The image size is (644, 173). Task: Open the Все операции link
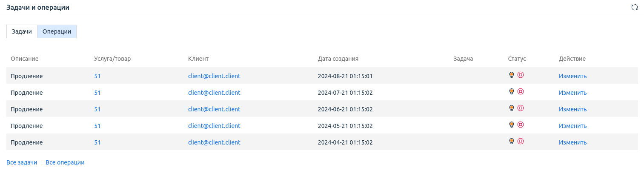65,162
